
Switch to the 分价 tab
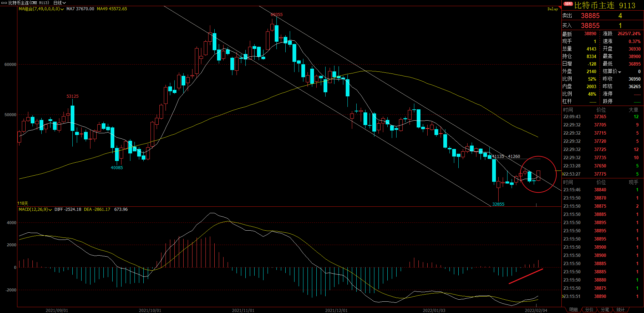[x=589, y=310]
